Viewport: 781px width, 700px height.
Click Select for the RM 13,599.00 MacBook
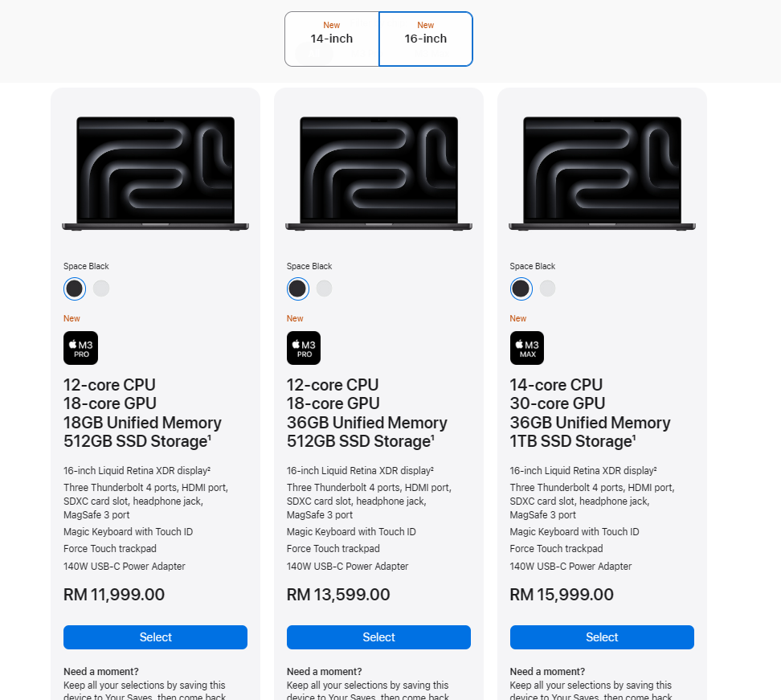coord(378,637)
